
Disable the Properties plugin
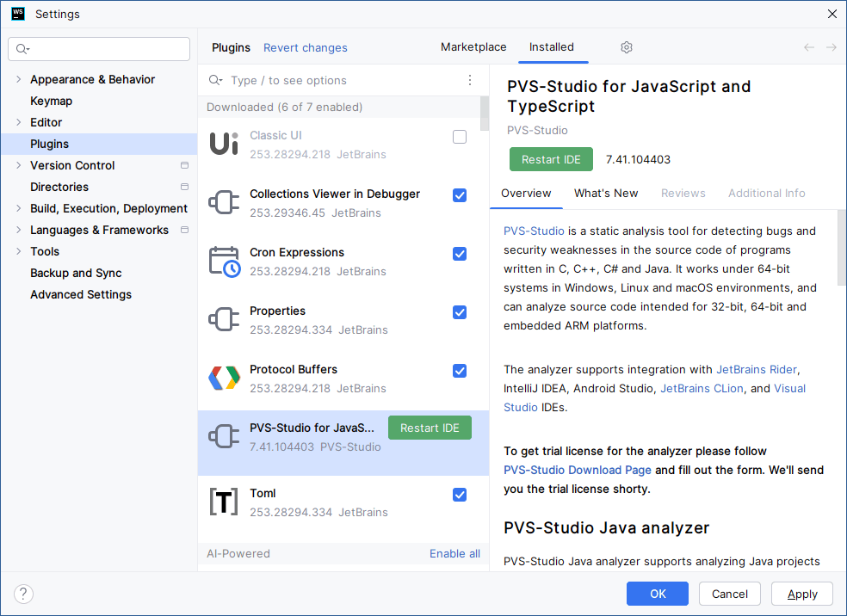[459, 312]
